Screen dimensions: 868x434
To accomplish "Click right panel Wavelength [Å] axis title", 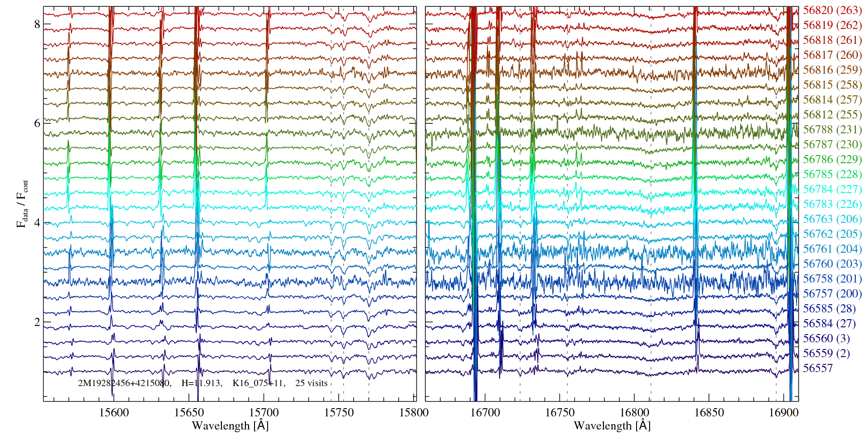I will (612, 426).
